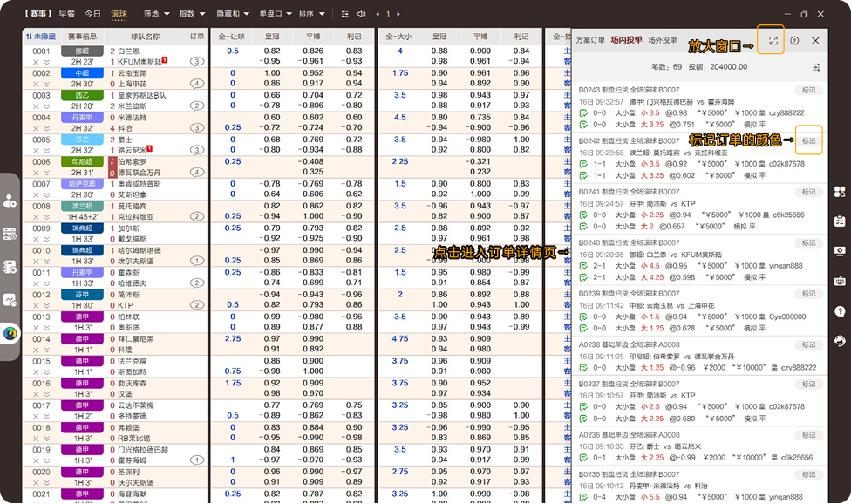Open order bubble for match 0019

pyautogui.click(x=197, y=460)
